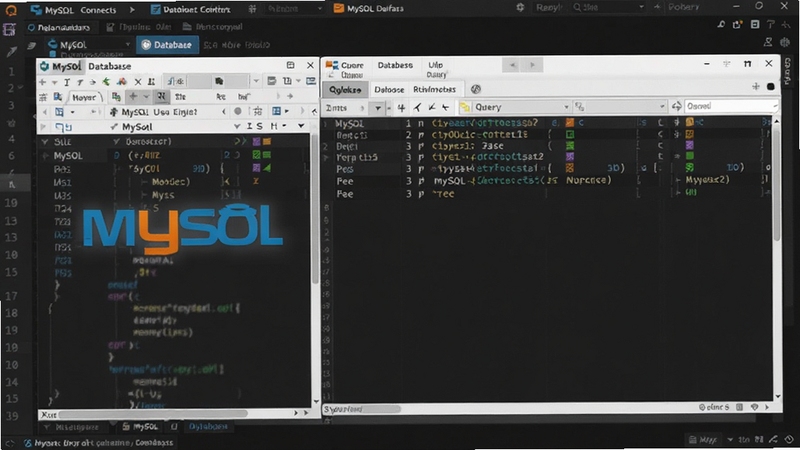Click the X delete icon in MySQL Database toolbar
The image size is (800, 450).
(138, 82)
